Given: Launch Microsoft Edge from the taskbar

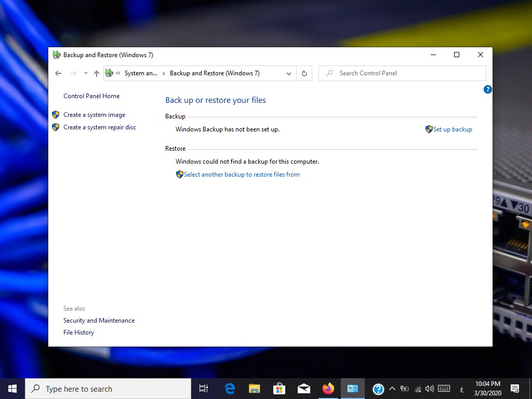Looking at the screenshot, I should [230, 389].
